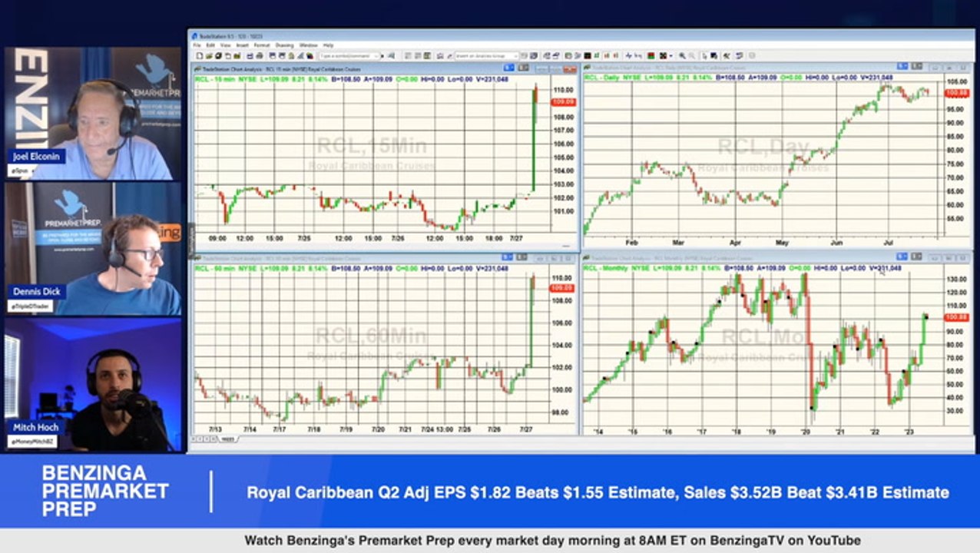The height and width of the screenshot is (553, 980).
Task: Click the red 109.09 price marker on the 15 min chart
Action: pyautogui.click(x=564, y=101)
